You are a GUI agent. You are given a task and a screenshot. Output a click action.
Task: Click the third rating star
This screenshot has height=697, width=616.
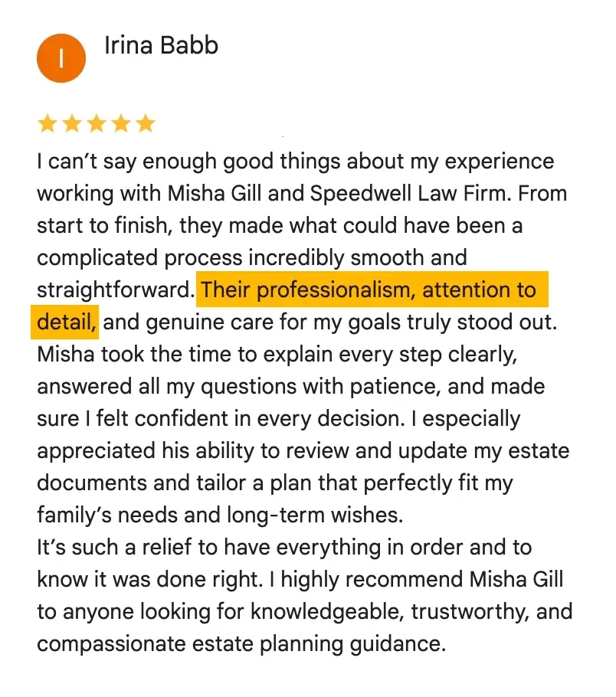[x=97, y=123]
